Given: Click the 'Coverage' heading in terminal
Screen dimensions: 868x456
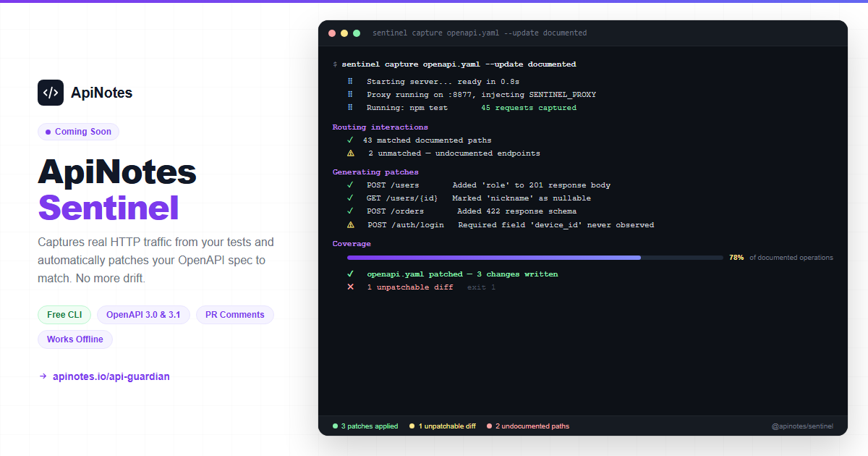Looking at the screenshot, I should [x=352, y=244].
